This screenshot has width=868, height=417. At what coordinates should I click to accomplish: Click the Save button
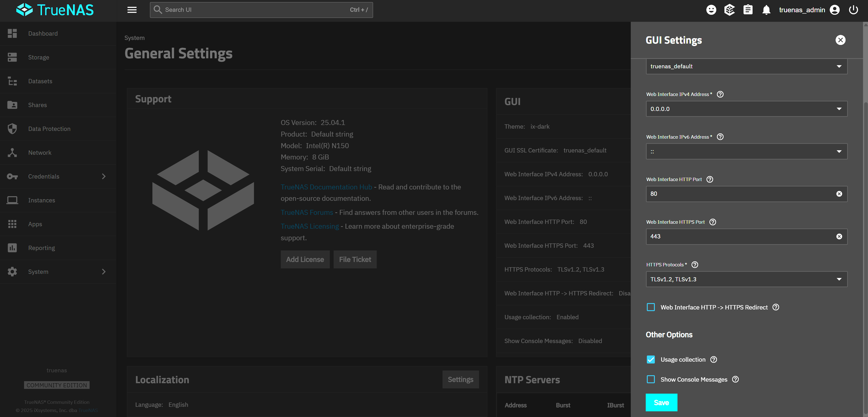pyautogui.click(x=661, y=402)
